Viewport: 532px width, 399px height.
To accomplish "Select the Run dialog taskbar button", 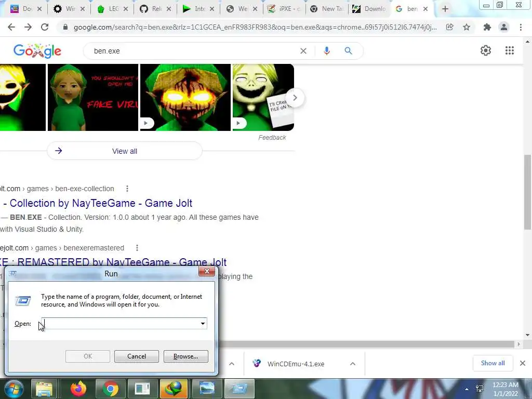I will click(x=239, y=389).
